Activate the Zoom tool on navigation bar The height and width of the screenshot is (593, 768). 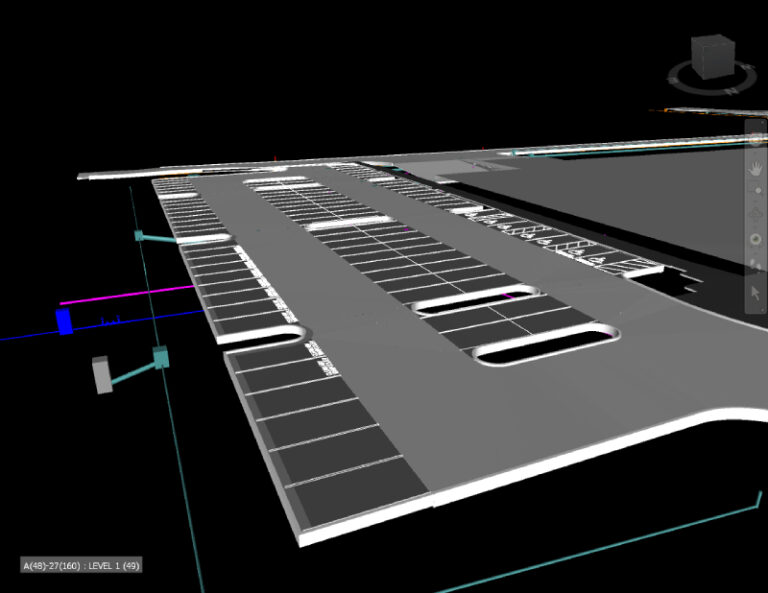[x=756, y=190]
